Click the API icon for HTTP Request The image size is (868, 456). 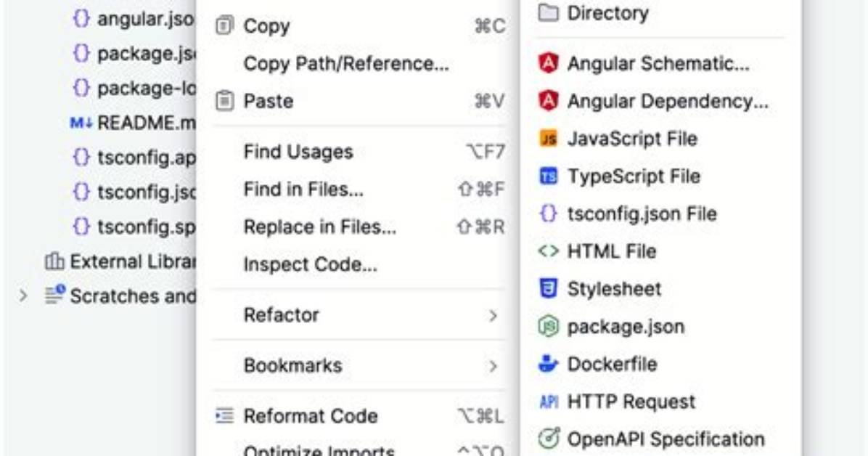coord(548,401)
